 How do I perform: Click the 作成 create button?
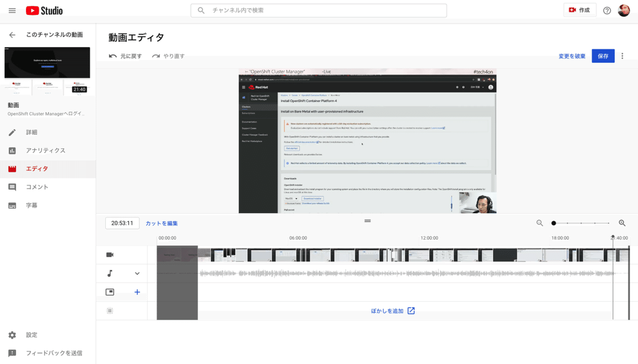[580, 10]
